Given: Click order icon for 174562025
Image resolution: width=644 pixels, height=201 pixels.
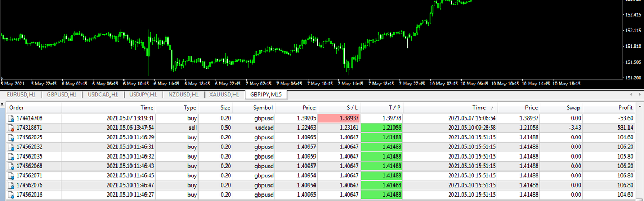Looking at the screenshot, I should coord(11,137).
